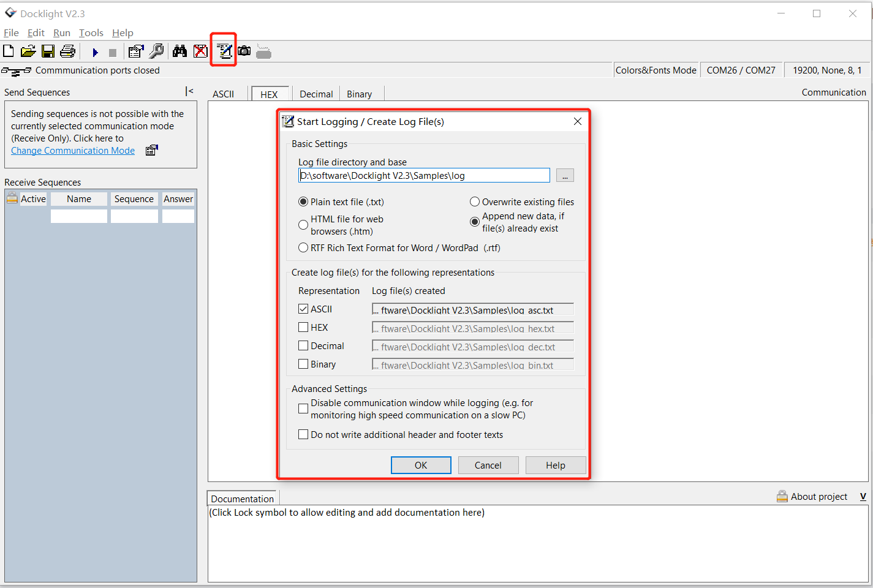
Task: Open the Run menu
Action: 61,32
